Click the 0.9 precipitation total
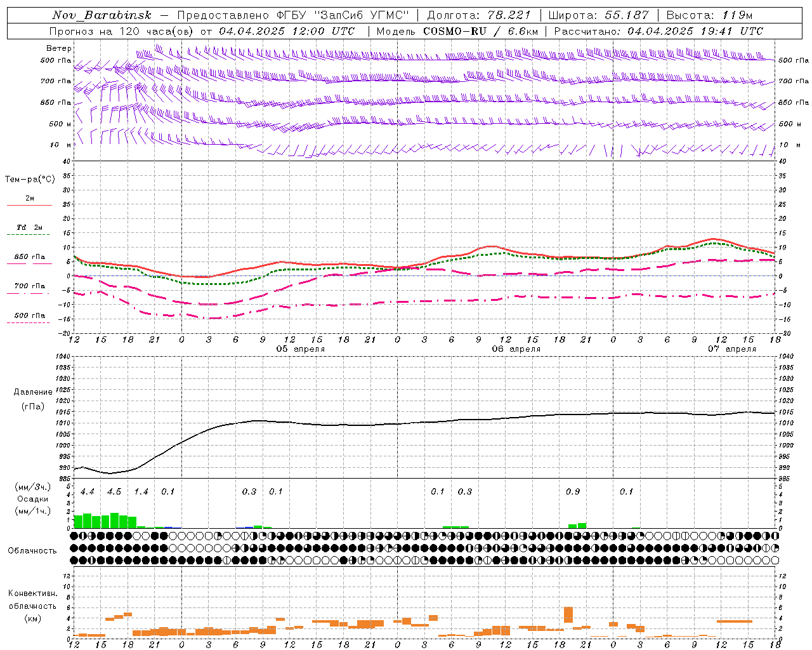This screenshot has width=812, height=650. coord(572,491)
